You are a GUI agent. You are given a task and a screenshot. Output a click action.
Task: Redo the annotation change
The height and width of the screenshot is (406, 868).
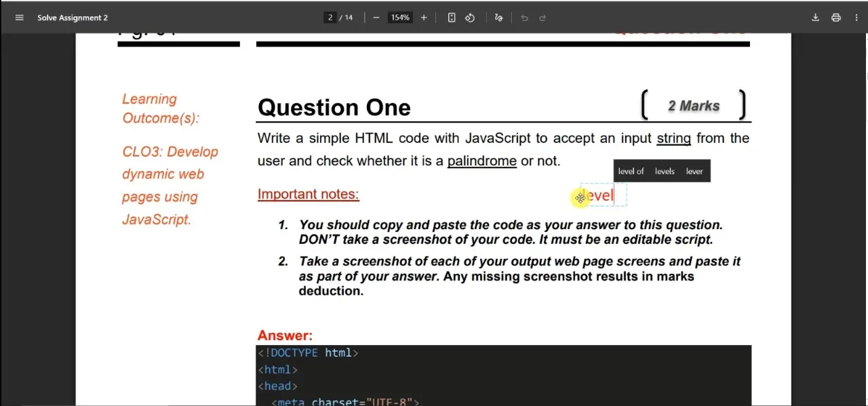542,17
